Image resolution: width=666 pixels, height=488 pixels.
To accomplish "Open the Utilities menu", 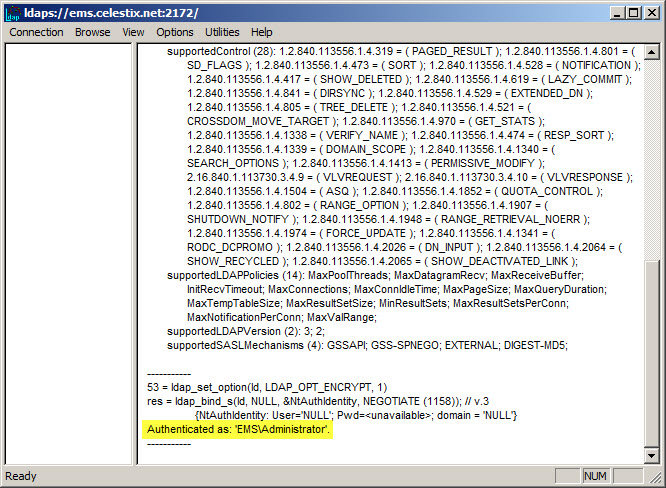I will point(222,32).
